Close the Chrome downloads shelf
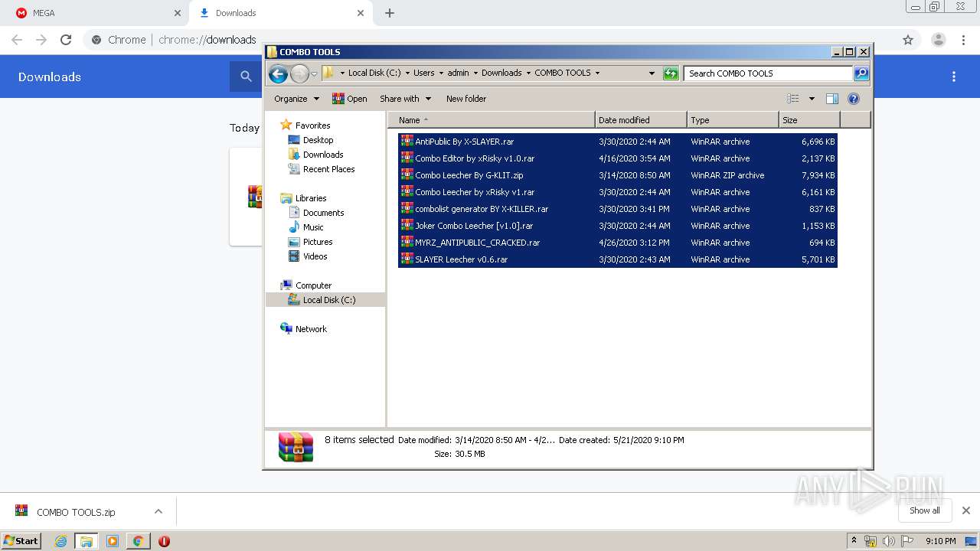Viewport: 980px width, 551px height. click(966, 510)
